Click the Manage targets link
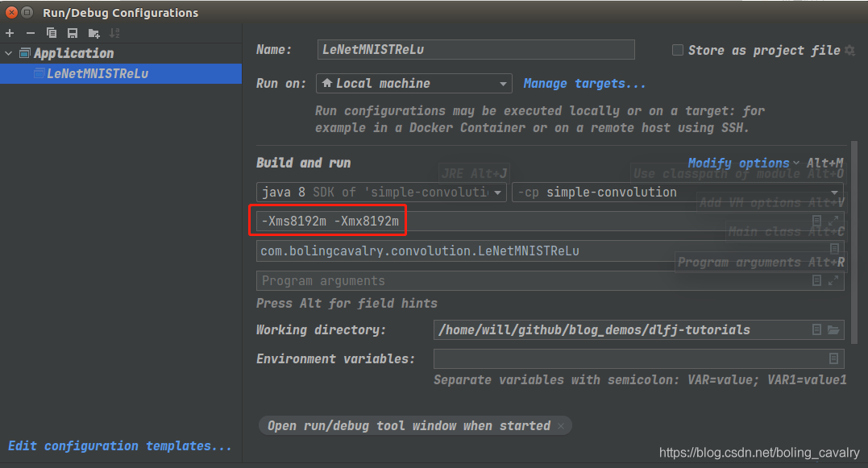This screenshot has height=468, width=868. coord(584,83)
